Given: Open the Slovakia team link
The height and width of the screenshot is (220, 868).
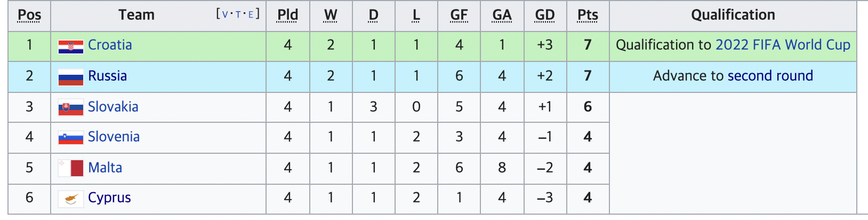Looking at the screenshot, I should pyautogui.click(x=113, y=107).
